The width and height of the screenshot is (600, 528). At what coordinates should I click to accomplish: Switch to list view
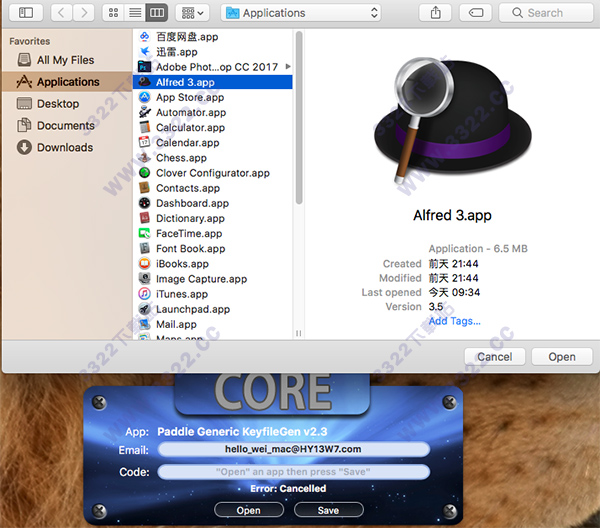click(x=134, y=13)
